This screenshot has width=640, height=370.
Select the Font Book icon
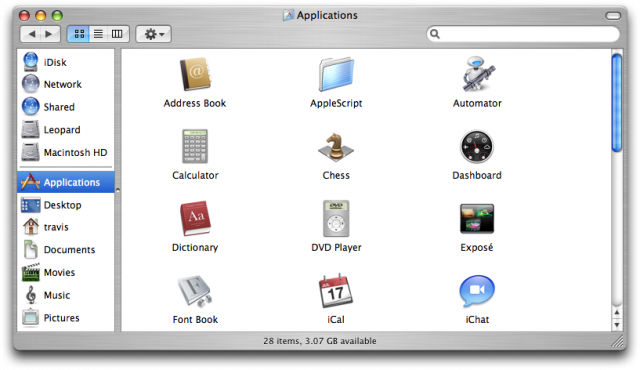(195, 290)
